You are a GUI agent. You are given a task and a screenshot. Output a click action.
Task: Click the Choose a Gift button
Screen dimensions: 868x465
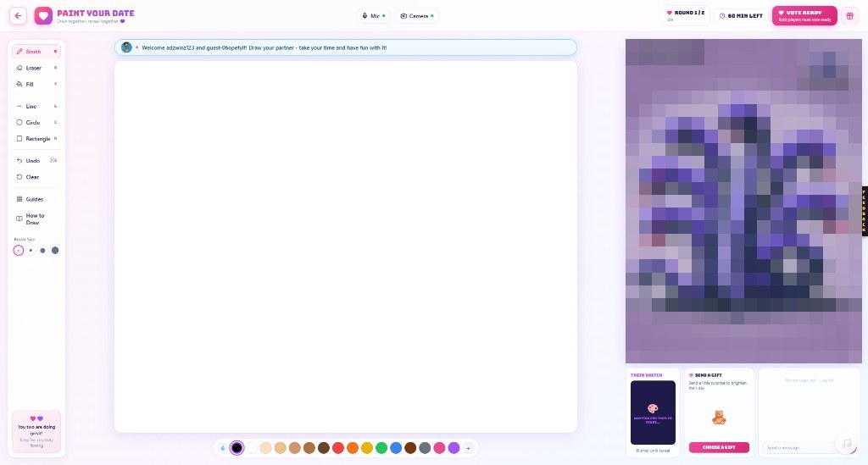719,447
